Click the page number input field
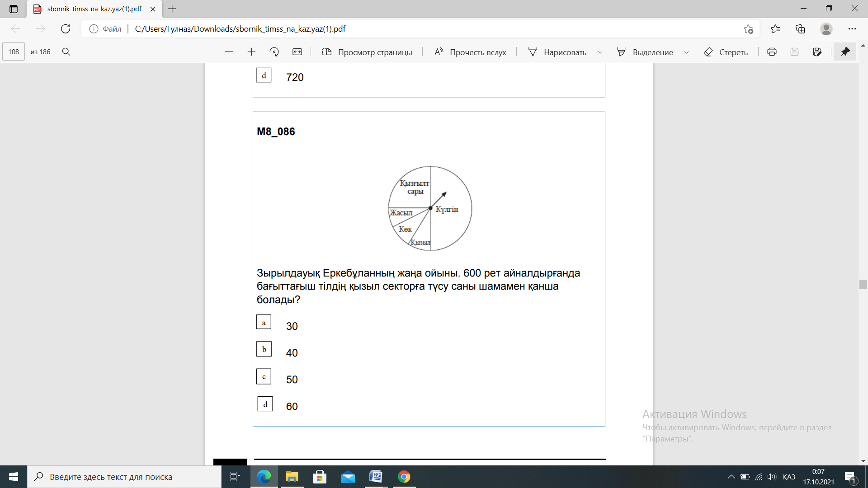This screenshot has width=868, height=488. 14,52
